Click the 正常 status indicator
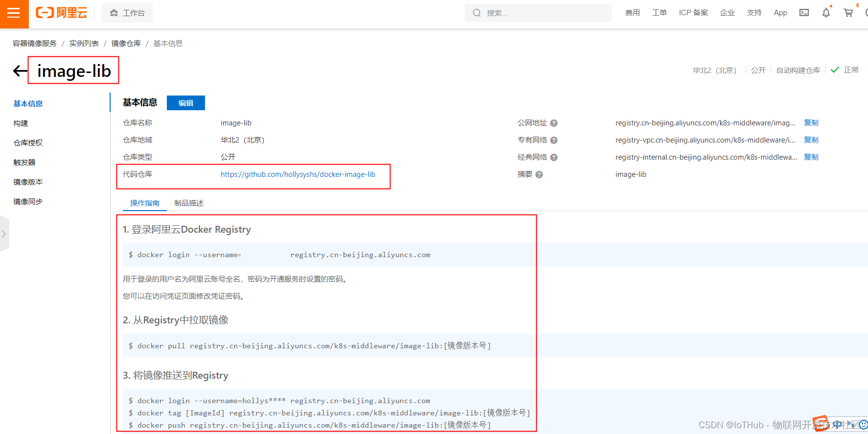Viewport: 868px width, 434px height. click(x=845, y=70)
